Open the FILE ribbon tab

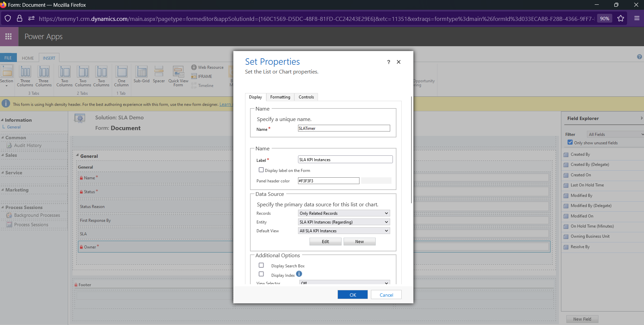(x=8, y=58)
